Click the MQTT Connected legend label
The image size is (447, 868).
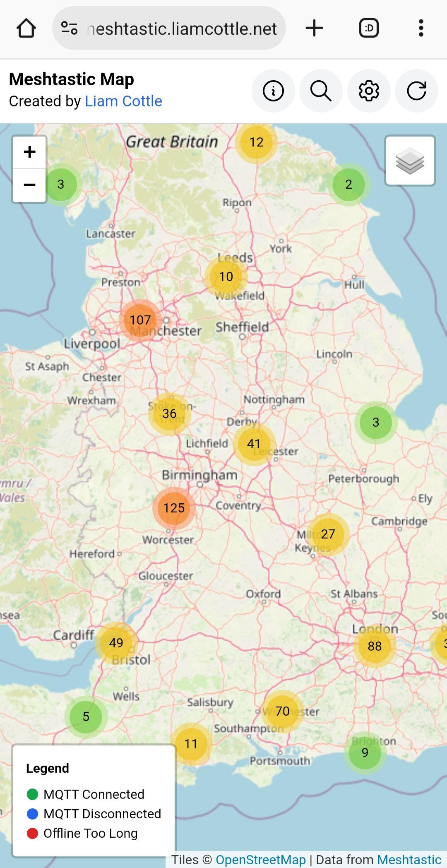coord(94,794)
